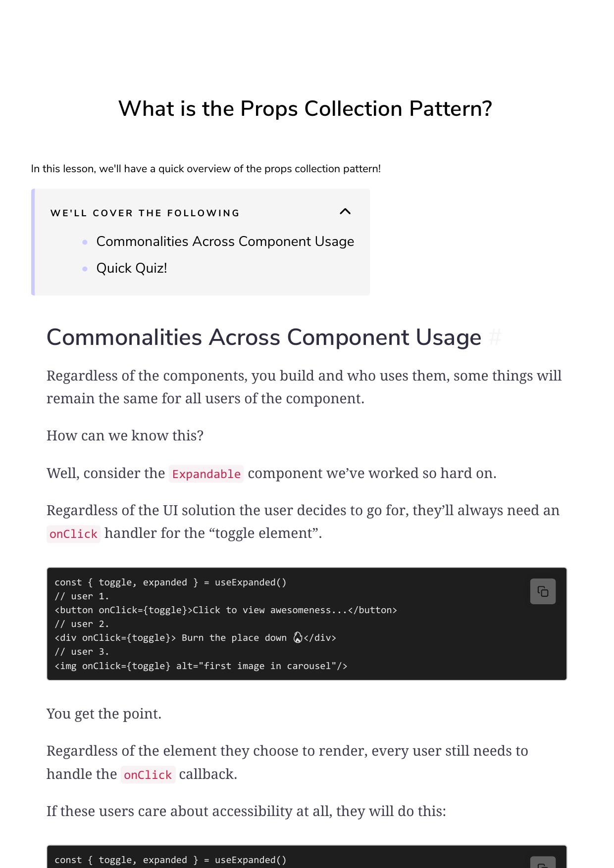The image size is (614, 868).
Task: Click the large Commonalities Across Component Usage section heading
Action: point(263,338)
